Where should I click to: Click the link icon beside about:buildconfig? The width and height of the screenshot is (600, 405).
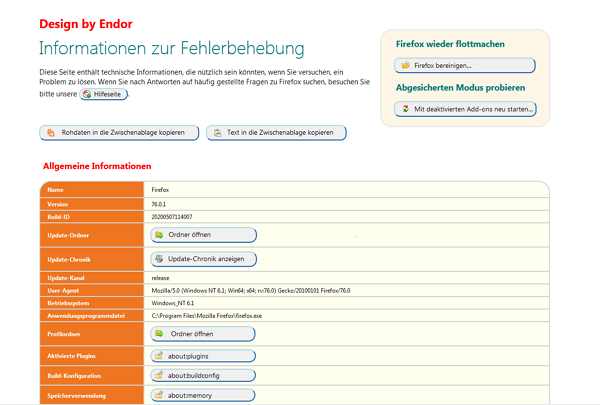pos(159,375)
